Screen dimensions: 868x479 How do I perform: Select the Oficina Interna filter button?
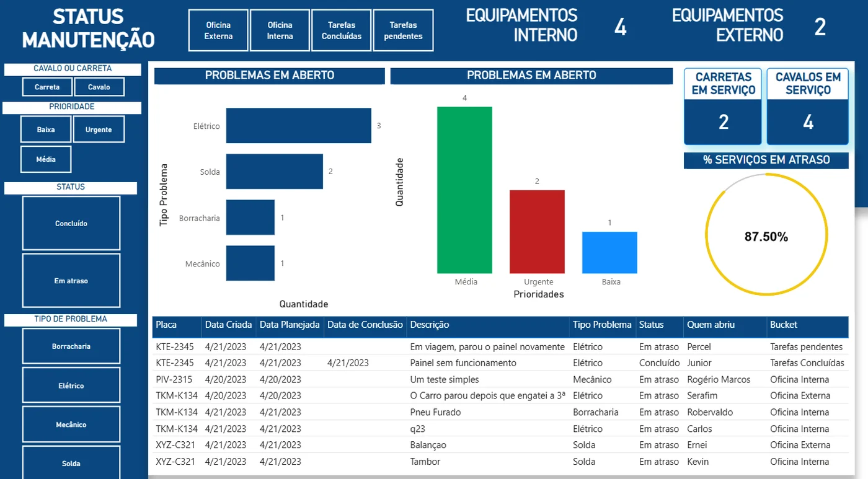[x=280, y=30]
